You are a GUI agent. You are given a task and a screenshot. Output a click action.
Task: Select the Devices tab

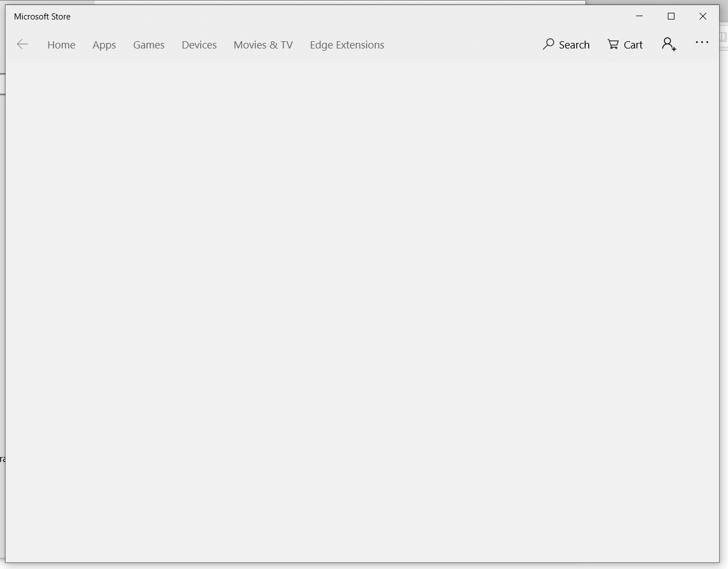199,45
